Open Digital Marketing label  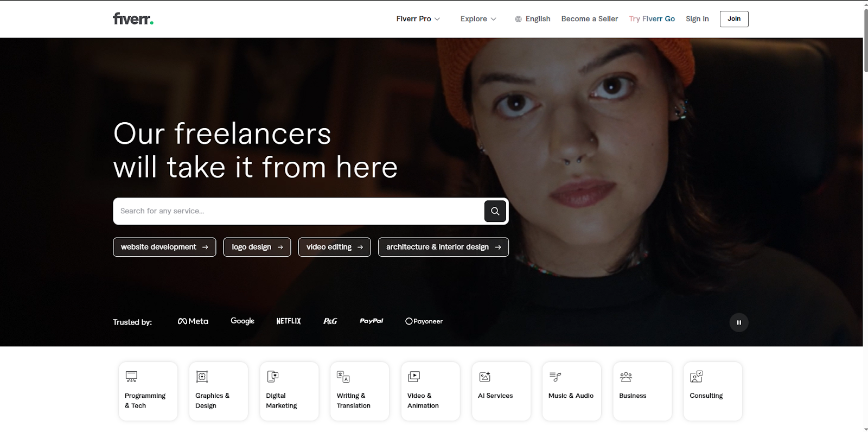282,401
